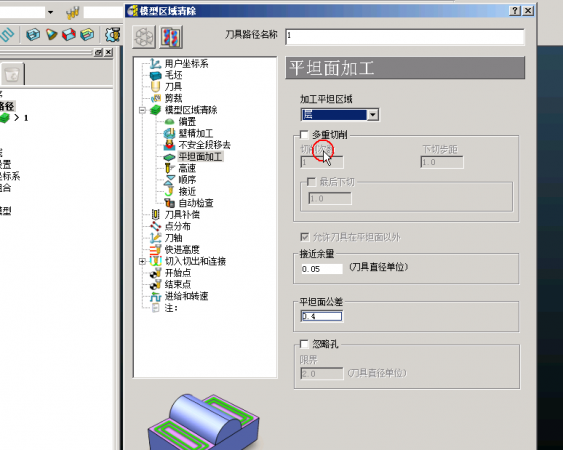Click the 平坦面公差 value field
The image size is (563, 450).
[x=322, y=316]
